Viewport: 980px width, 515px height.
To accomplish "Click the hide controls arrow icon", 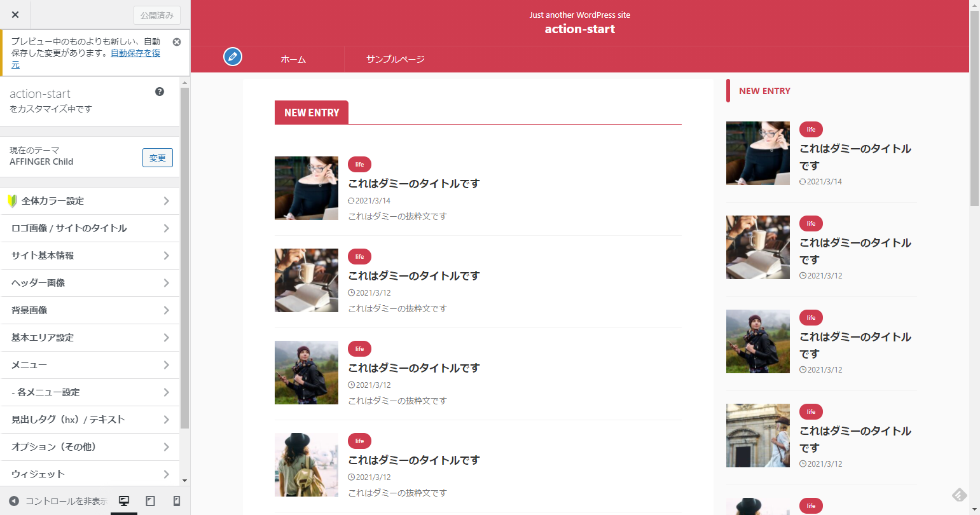I will [14, 501].
